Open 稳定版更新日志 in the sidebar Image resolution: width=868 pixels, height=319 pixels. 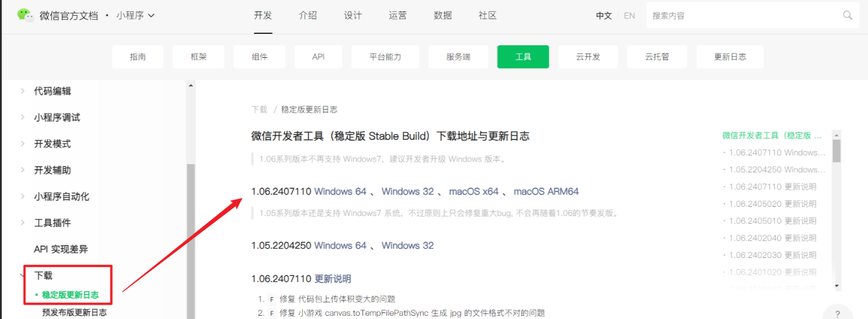(70, 295)
